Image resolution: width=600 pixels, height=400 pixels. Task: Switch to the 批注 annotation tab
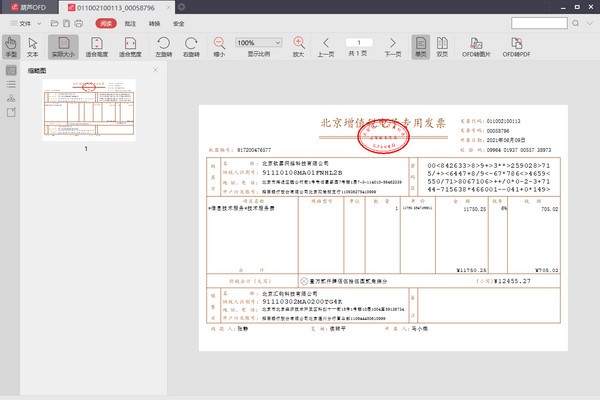(x=131, y=22)
